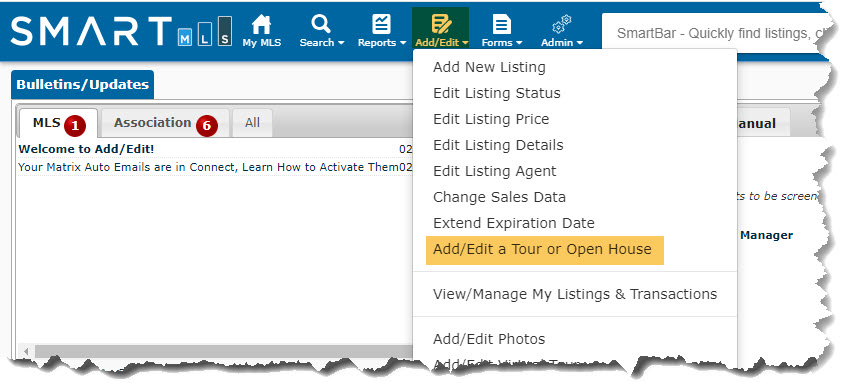Select Add/Edit a Tour or Open House

coord(545,250)
